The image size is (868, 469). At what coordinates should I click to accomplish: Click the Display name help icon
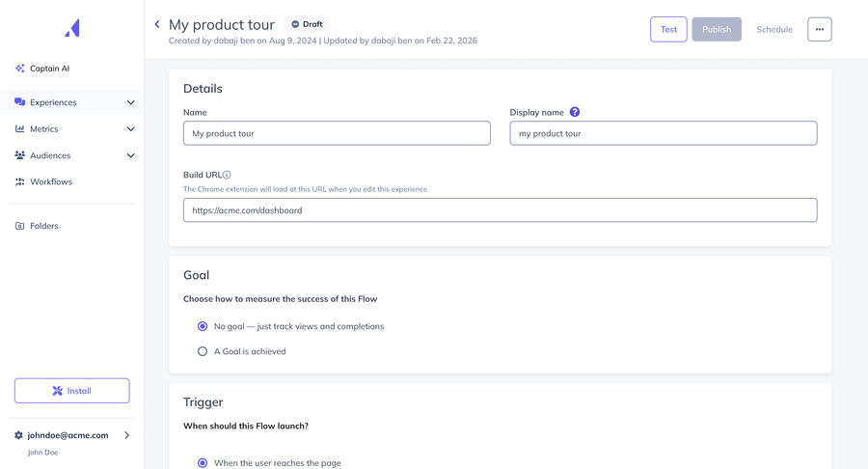pos(575,112)
